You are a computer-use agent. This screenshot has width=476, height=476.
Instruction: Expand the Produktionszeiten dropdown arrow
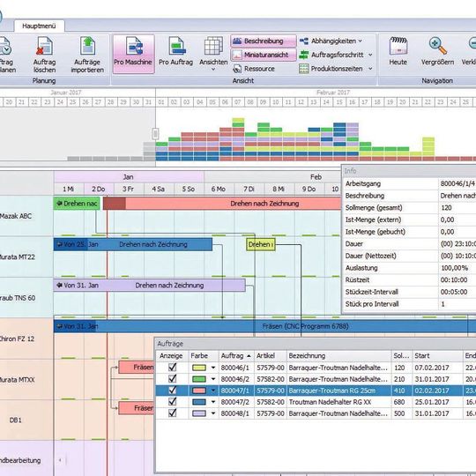pyautogui.click(x=370, y=69)
